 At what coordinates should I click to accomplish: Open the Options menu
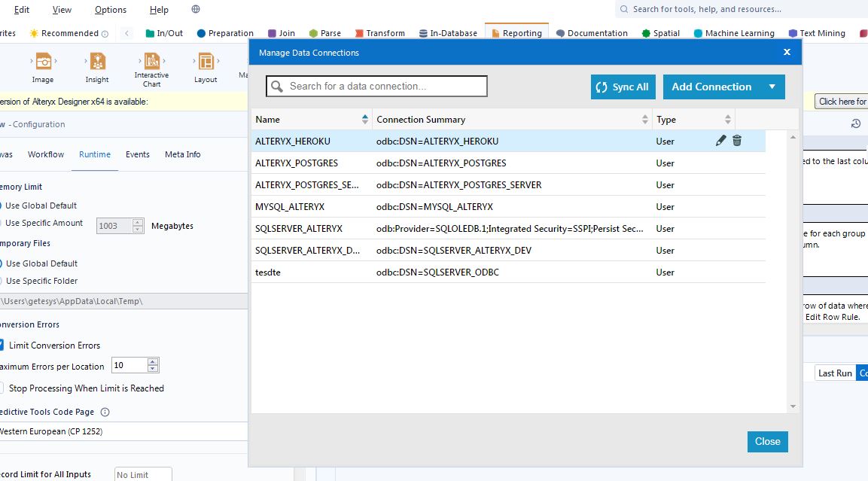click(x=110, y=10)
